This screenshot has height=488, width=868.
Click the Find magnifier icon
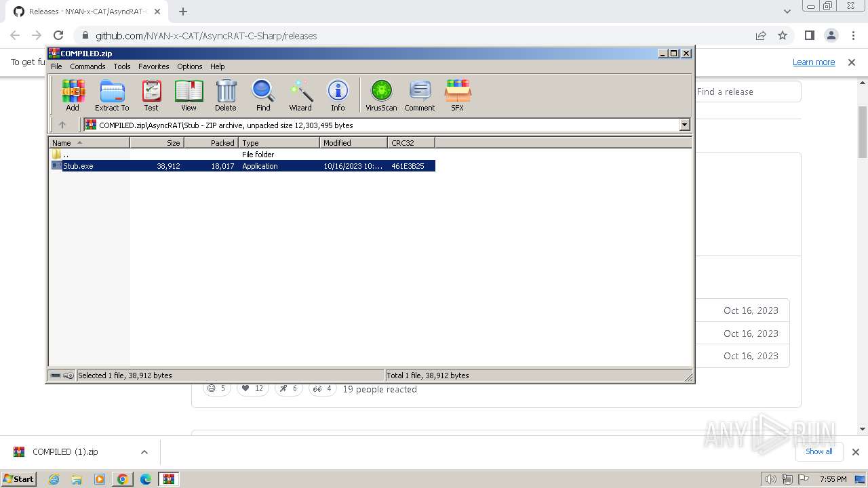[x=263, y=95]
